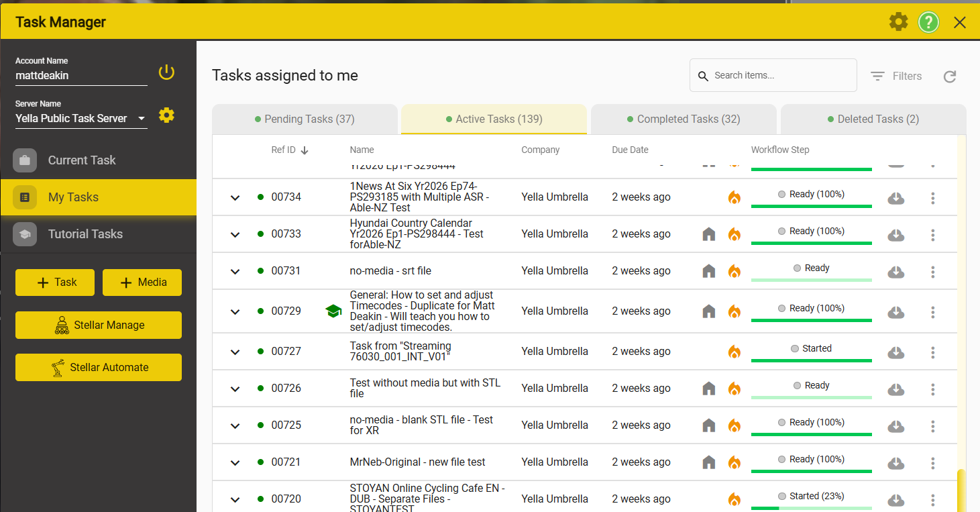The image size is (980, 512).
Task: Click the power logout icon beside account name
Action: click(x=166, y=72)
